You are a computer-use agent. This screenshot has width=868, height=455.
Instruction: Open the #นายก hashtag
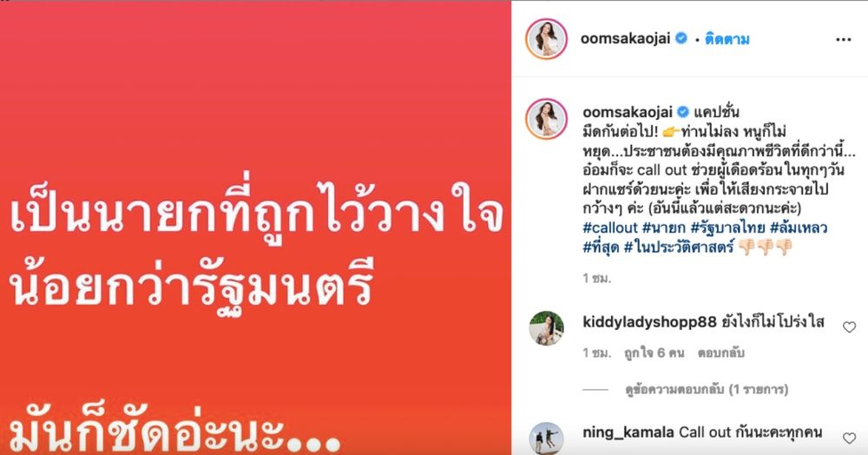click(664, 227)
